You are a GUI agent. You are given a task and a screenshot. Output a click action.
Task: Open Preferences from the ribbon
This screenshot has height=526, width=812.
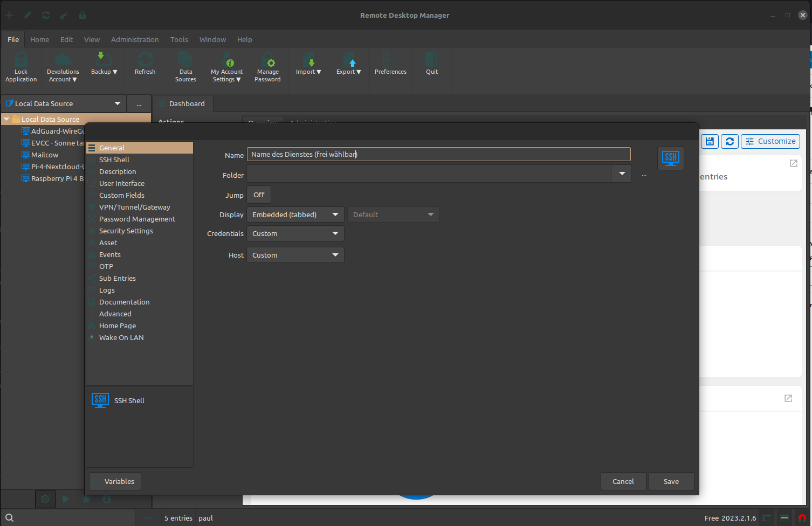click(x=390, y=60)
